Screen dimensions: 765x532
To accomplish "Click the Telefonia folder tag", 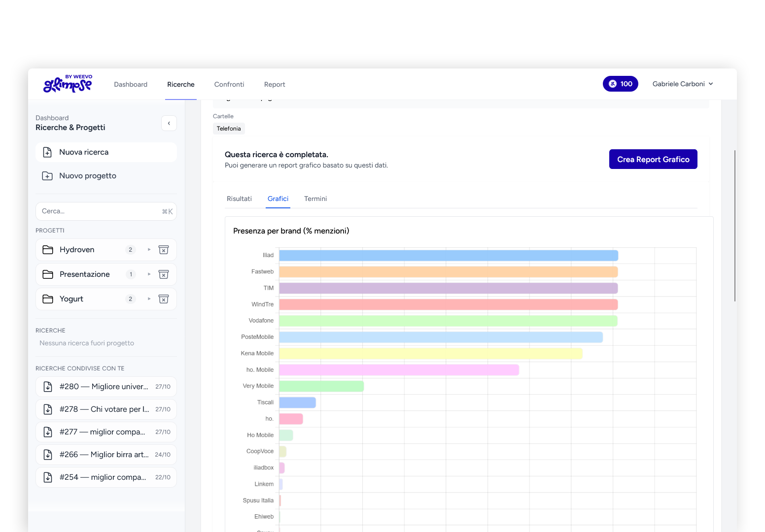I will click(229, 129).
